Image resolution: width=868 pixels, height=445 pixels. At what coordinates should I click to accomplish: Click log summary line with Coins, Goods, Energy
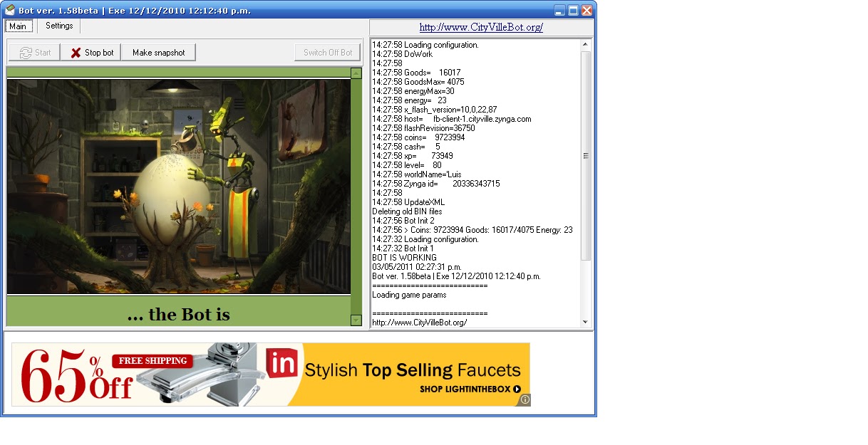[472, 230]
